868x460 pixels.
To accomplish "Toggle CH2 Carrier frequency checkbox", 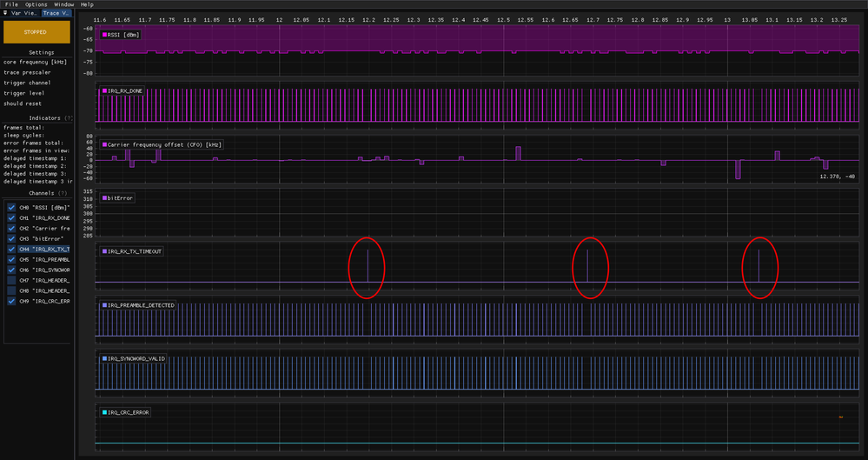I will click(11, 229).
